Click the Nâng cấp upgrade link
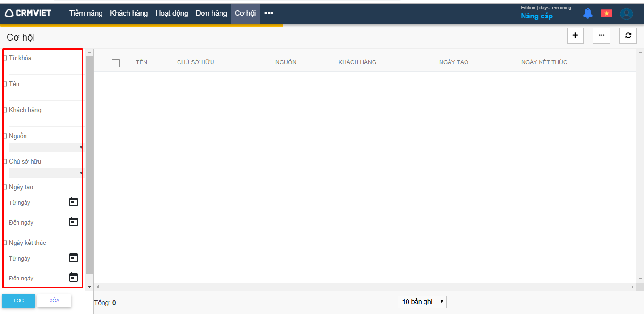This screenshot has height=314, width=644. click(x=536, y=16)
